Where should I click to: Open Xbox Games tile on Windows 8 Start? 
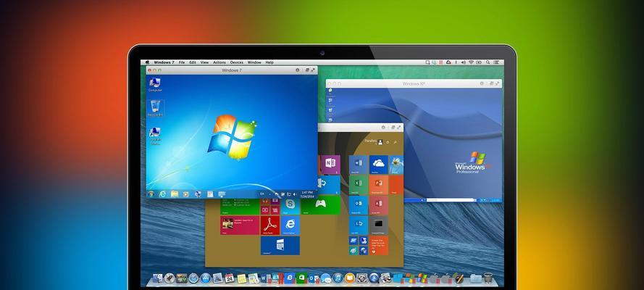(x=321, y=205)
